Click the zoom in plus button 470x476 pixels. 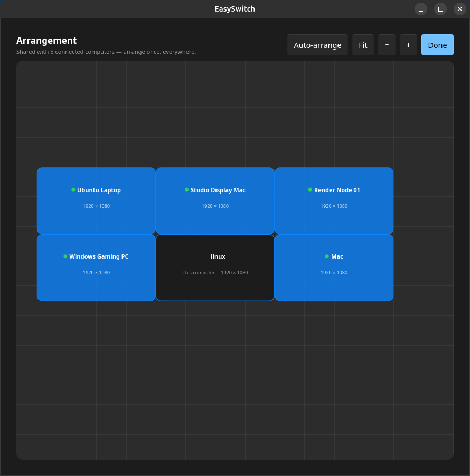[x=408, y=45]
